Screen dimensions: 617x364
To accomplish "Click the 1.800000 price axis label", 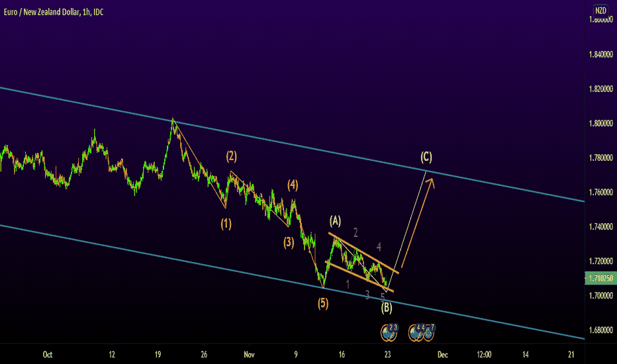I will click(x=601, y=124).
